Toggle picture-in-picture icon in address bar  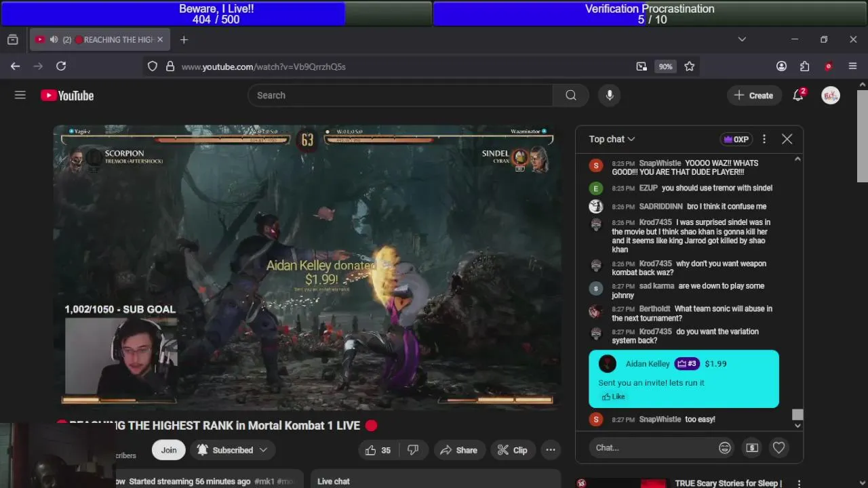pos(642,66)
